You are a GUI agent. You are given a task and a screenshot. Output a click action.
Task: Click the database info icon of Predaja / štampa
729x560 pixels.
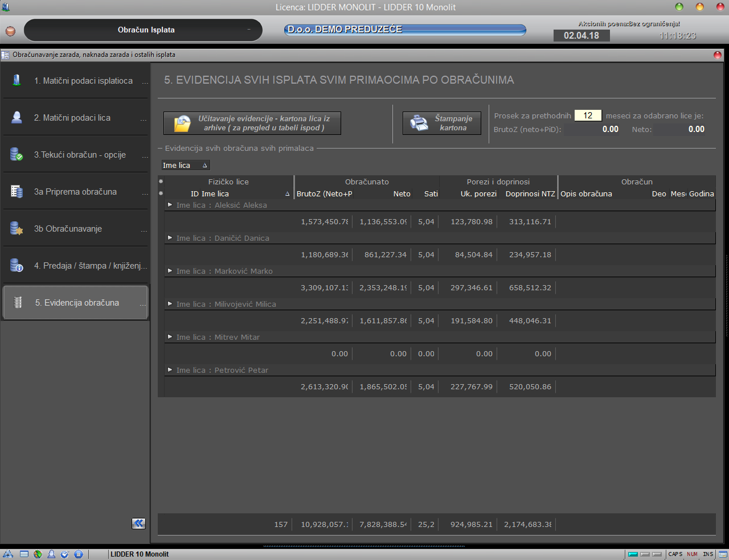click(17, 265)
